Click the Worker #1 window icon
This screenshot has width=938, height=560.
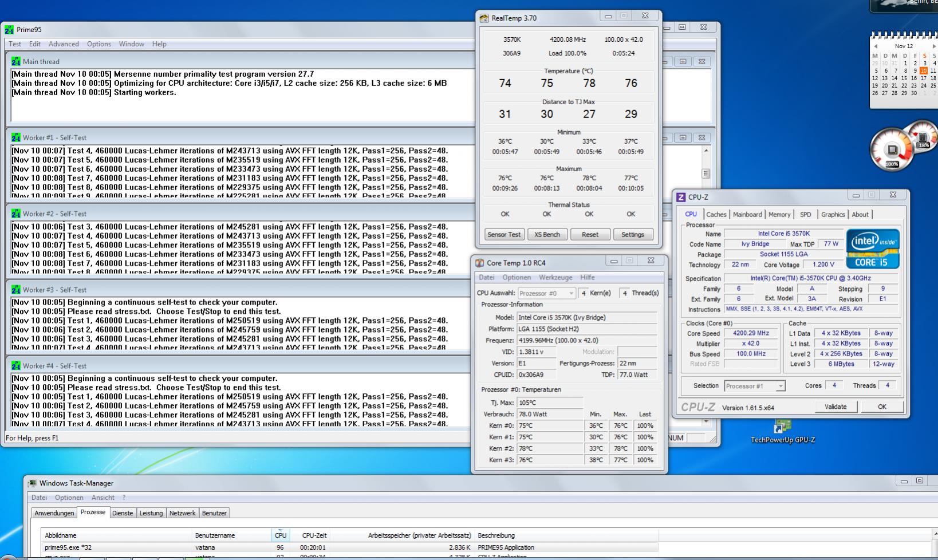click(16, 138)
